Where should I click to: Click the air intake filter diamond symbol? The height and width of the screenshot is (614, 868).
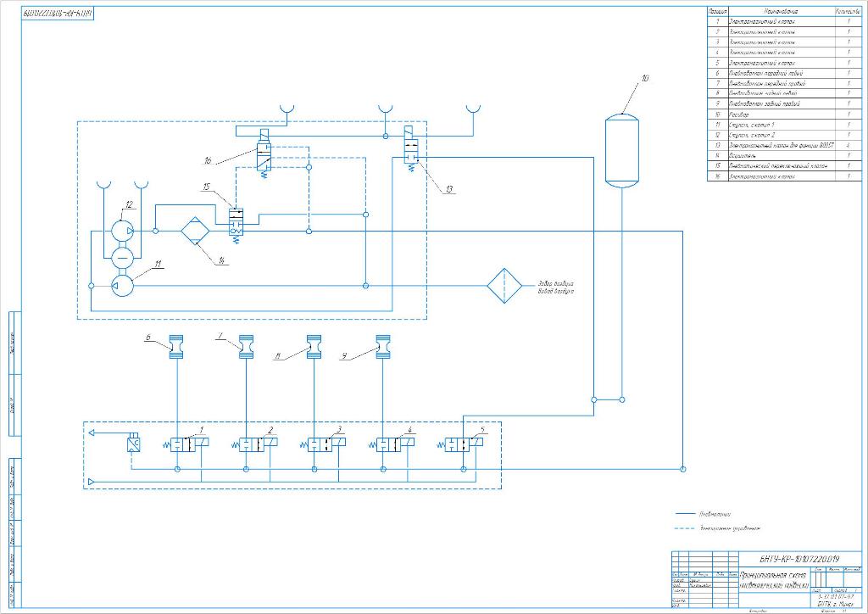[504, 286]
